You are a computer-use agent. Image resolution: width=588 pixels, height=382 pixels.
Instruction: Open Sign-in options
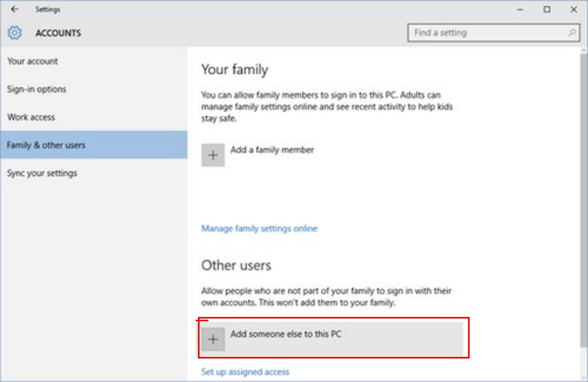click(94, 89)
